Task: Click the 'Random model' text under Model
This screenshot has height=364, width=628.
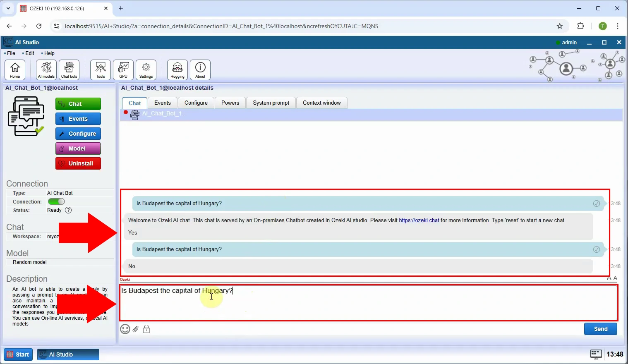Action: [30, 262]
